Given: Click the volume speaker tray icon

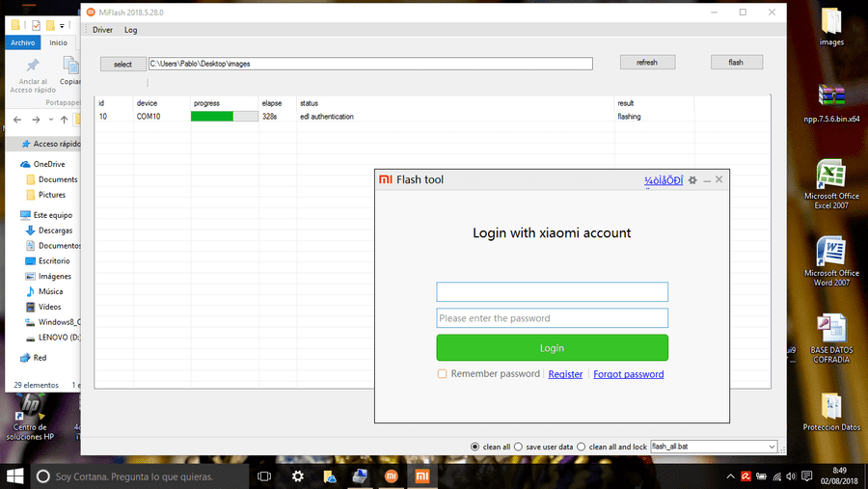Looking at the screenshot, I should (791, 476).
